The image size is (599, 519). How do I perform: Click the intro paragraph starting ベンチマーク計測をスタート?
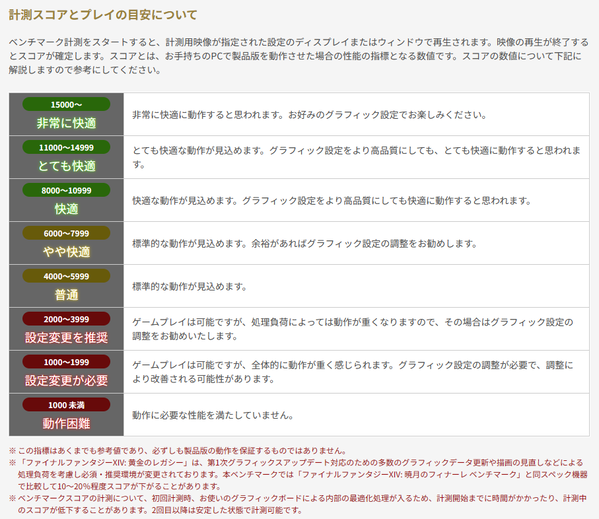tap(299, 56)
